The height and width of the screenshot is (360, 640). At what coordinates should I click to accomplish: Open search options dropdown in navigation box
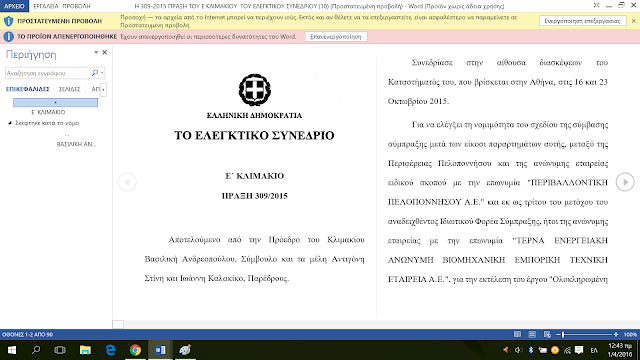102,73
